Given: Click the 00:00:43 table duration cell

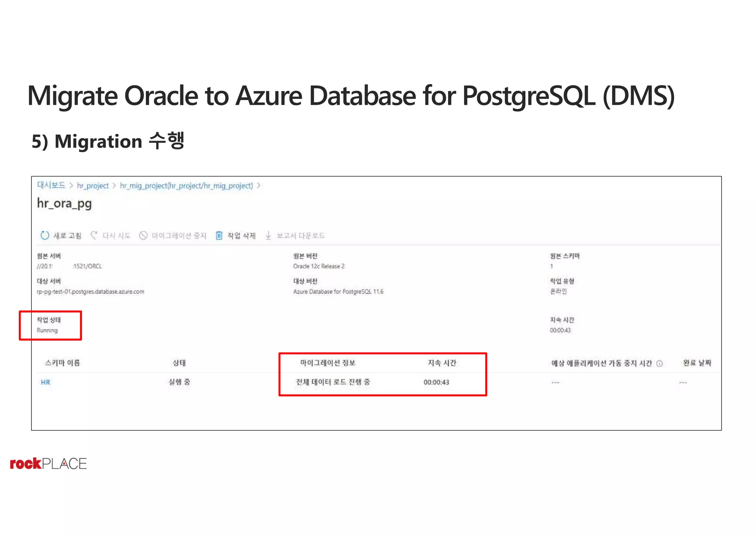Looking at the screenshot, I should (x=436, y=382).
